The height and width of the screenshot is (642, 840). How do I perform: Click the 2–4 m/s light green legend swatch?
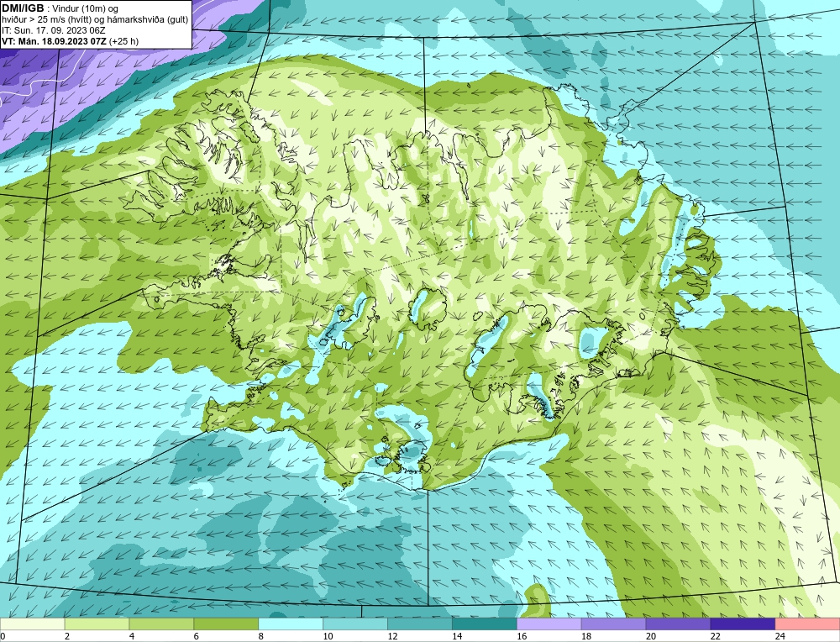point(97,624)
